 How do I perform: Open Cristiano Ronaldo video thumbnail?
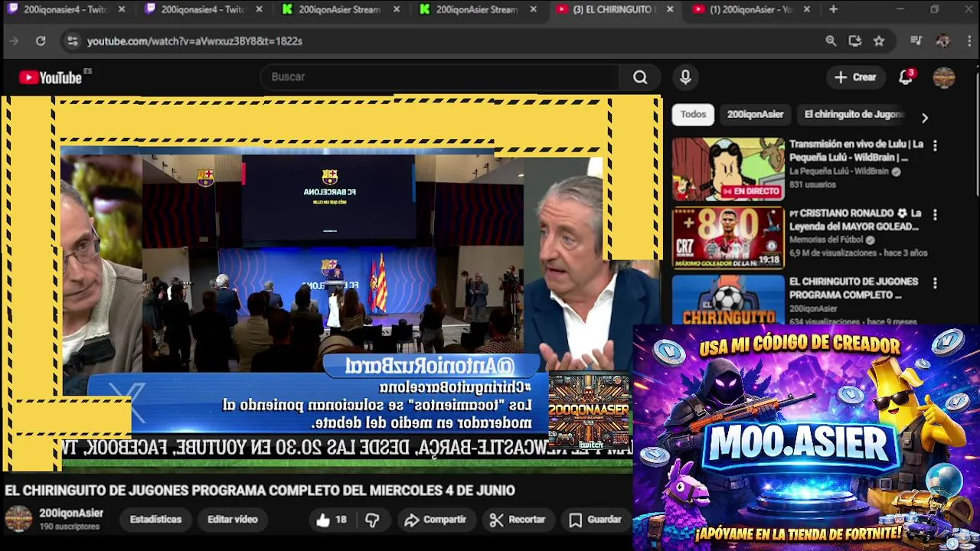[728, 238]
